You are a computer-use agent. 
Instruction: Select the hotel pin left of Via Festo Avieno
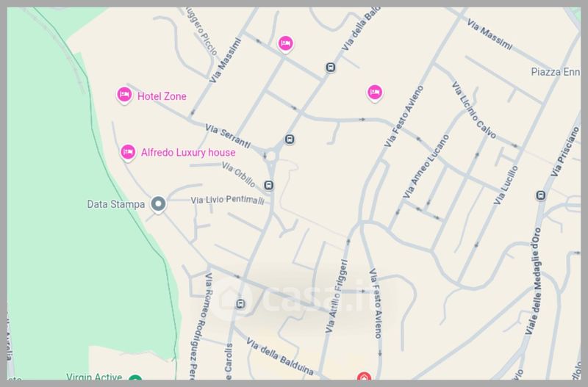374,93
